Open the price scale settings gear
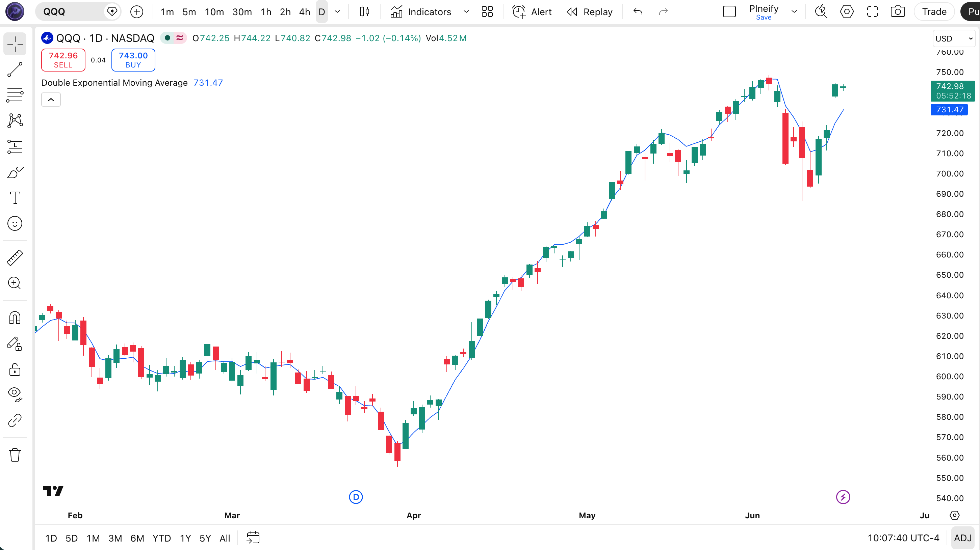 (955, 515)
